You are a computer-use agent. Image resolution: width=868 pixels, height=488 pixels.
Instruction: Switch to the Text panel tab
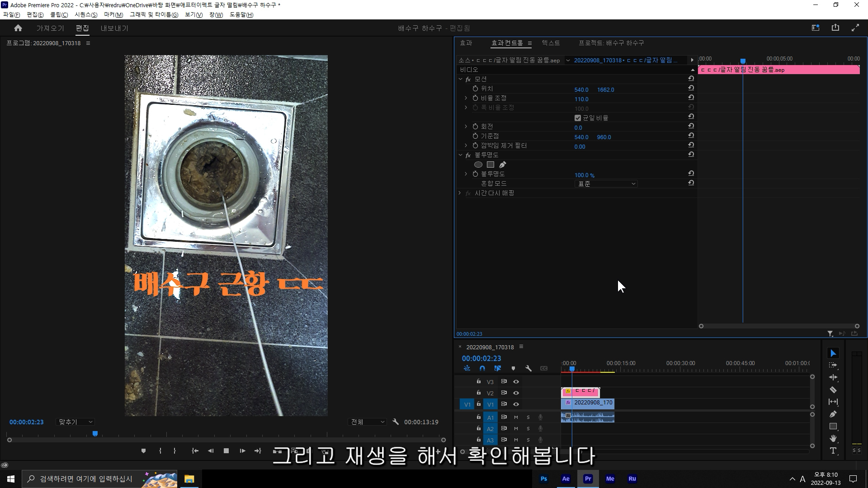[551, 43]
